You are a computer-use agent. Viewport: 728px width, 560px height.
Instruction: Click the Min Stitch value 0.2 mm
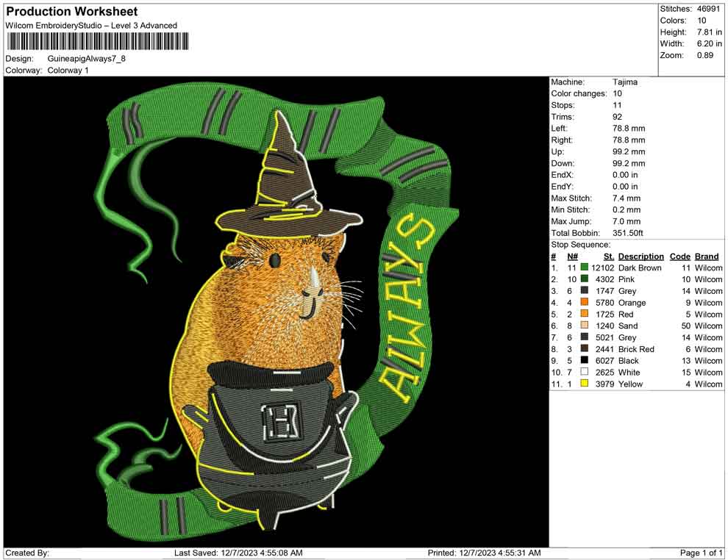coord(627,209)
